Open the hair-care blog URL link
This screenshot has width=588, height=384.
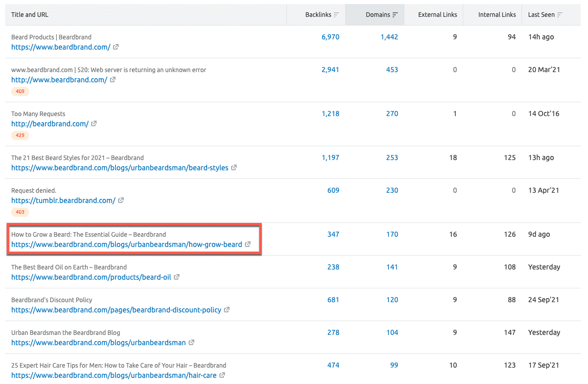(114, 375)
